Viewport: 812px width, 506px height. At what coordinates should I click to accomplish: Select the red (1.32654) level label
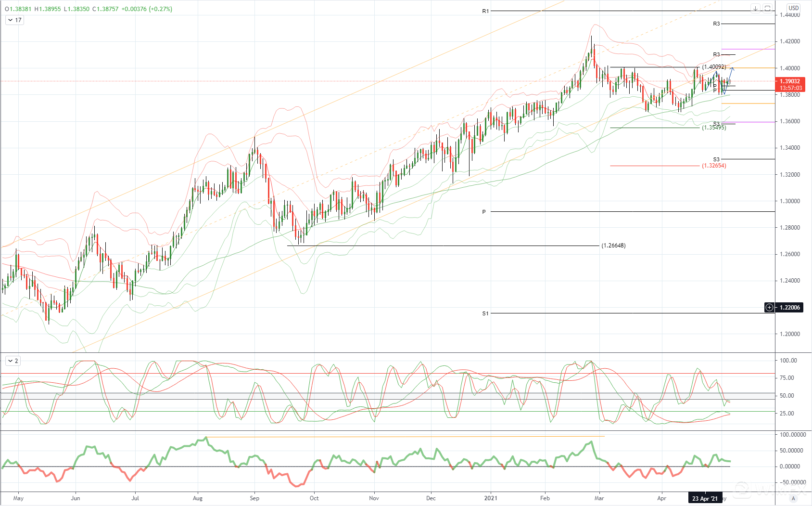click(x=714, y=166)
